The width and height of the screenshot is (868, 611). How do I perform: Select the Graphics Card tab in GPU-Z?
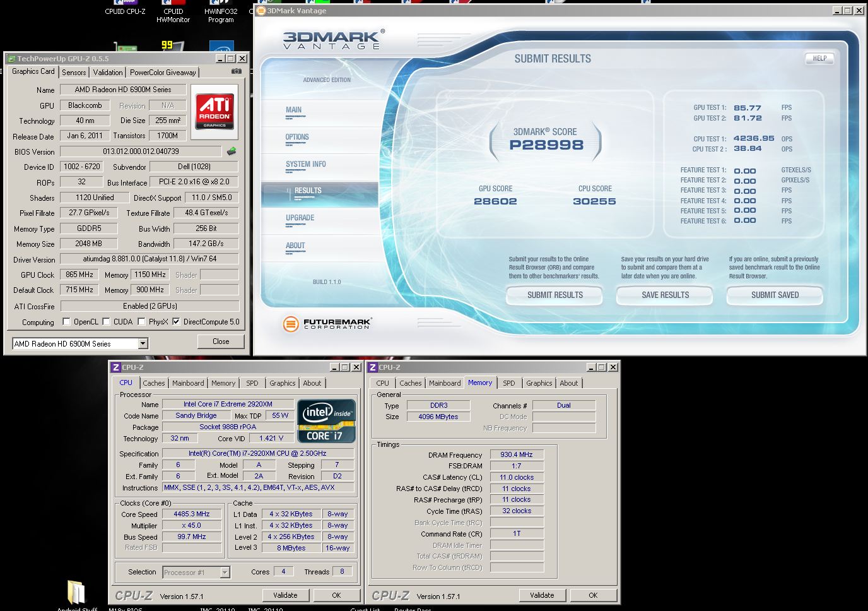33,71
